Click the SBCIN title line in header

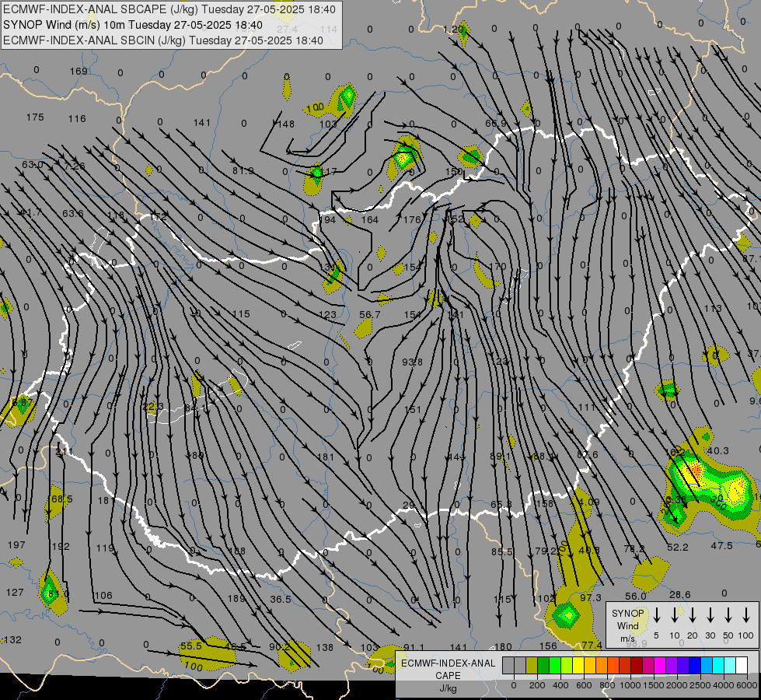pyautogui.click(x=163, y=40)
